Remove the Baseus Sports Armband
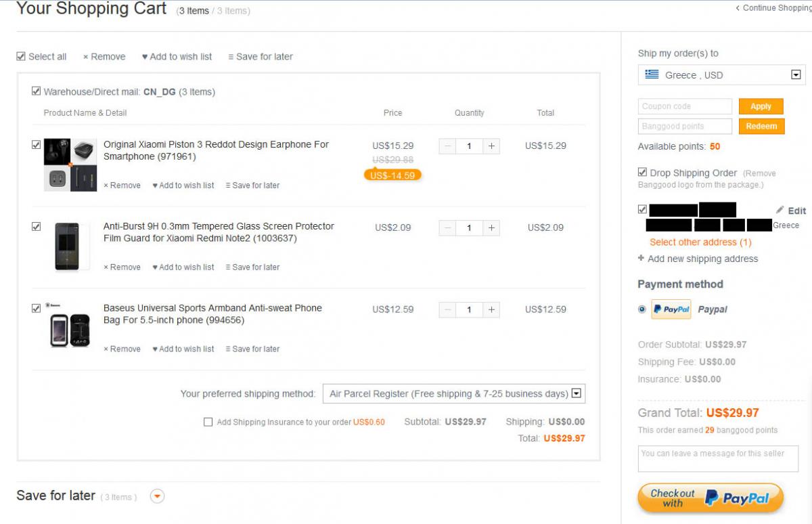812x524 pixels. point(122,349)
